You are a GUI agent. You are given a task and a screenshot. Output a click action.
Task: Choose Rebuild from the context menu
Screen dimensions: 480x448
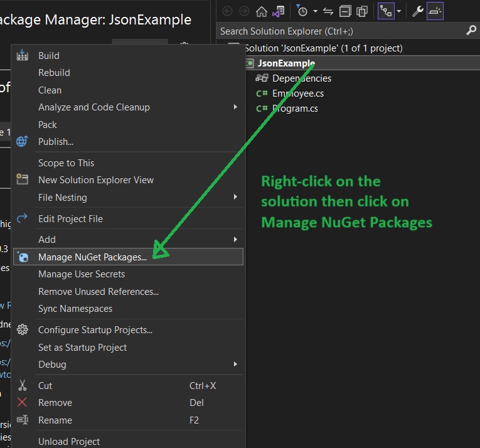54,73
